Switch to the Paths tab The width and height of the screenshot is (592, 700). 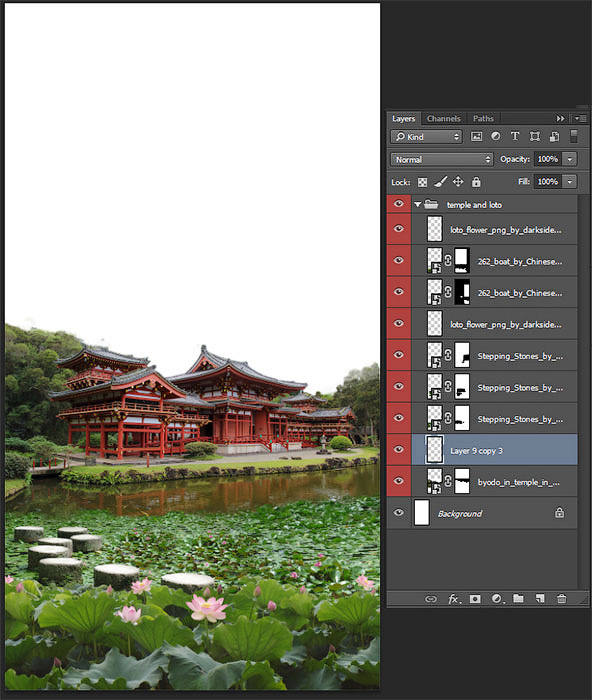(484, 118)
